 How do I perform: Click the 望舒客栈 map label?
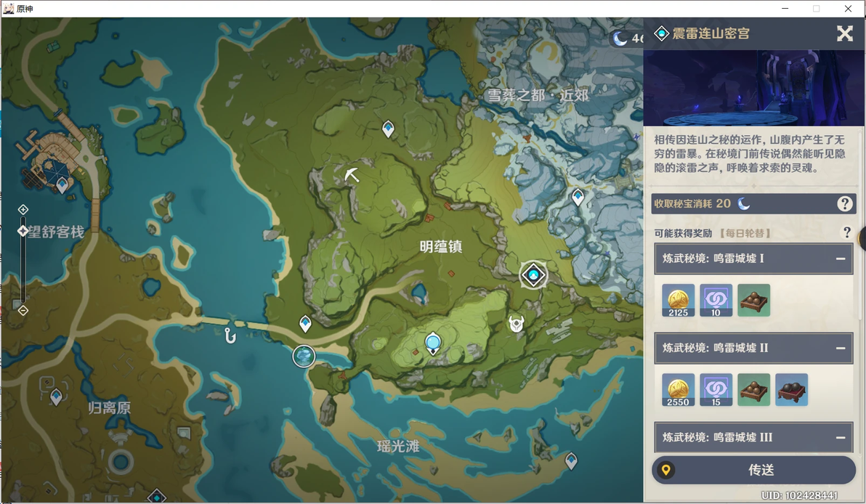pos(57,232)
